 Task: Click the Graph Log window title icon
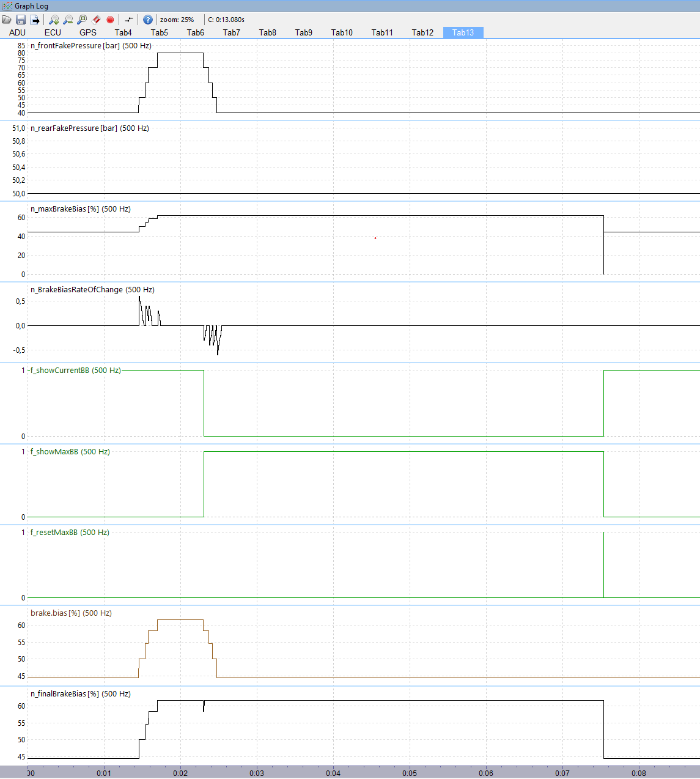point(7,6)
